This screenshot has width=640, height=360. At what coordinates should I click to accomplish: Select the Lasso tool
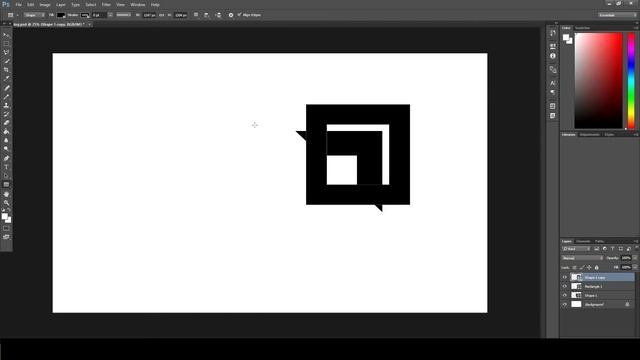(6, 53)
